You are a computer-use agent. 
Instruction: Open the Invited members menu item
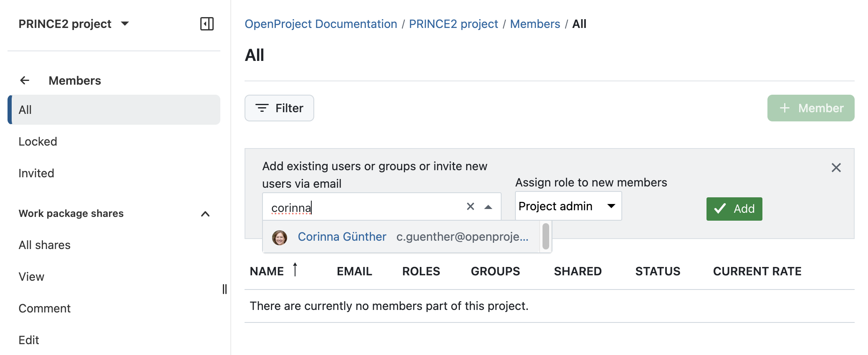click(x=36, y=173)
